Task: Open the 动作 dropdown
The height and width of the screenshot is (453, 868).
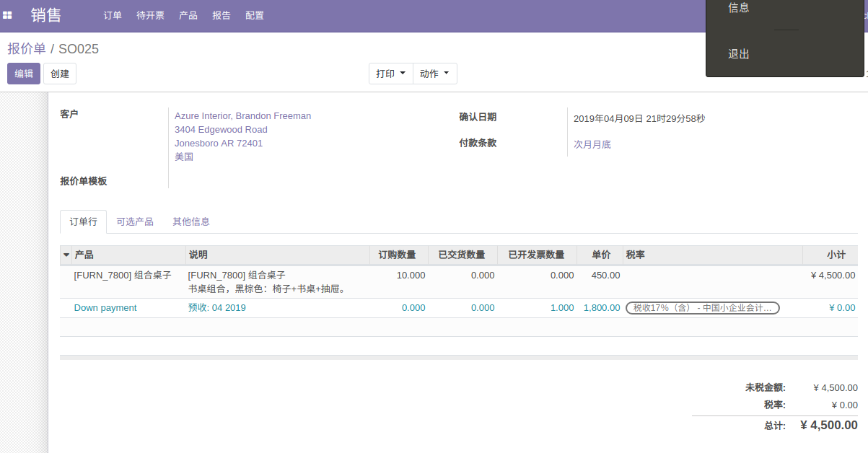Action: click(x=434, y=74)
